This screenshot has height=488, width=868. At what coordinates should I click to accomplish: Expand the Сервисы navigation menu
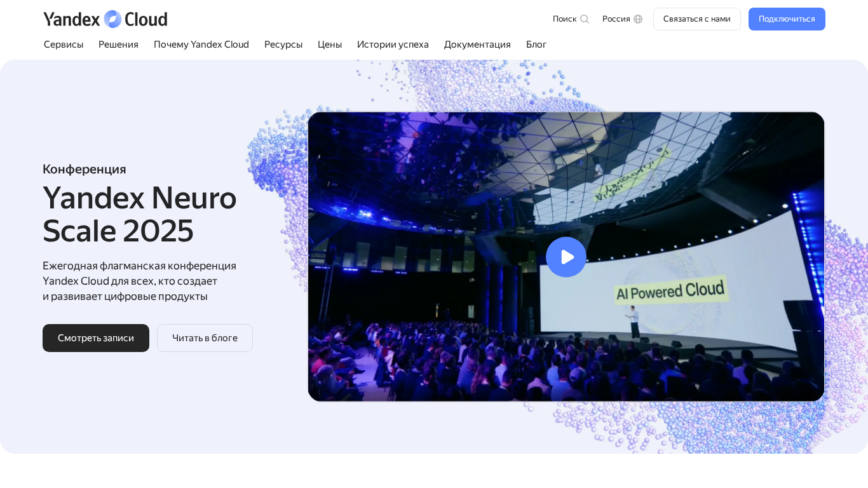pyautogui.click(x=64, y=44)
